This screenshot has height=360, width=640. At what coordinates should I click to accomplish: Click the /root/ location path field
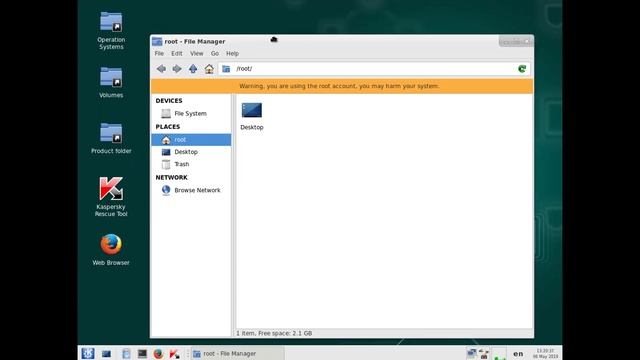tap(374, 69)
